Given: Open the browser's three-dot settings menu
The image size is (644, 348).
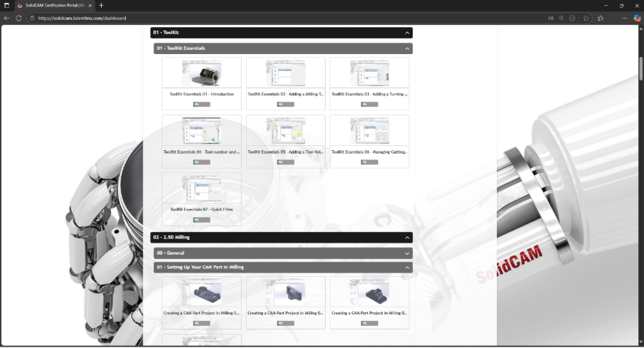Looking at the screenshot, I should coord(622,18).
